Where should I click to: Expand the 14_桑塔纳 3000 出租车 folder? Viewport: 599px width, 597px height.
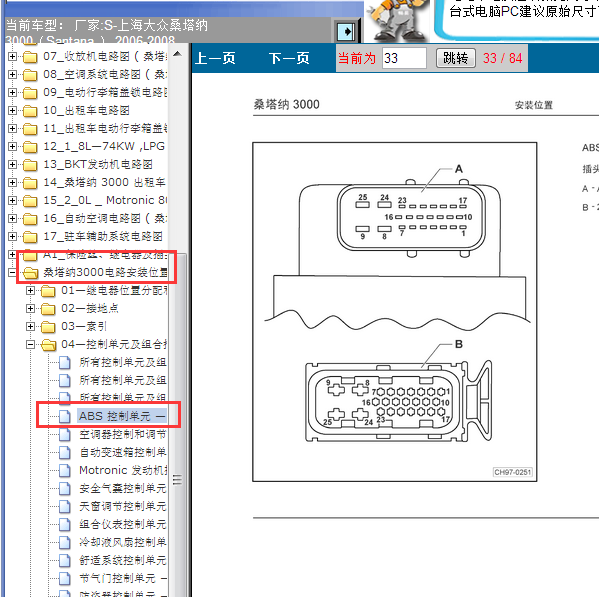pyautogui.click(x=12, y=183)
